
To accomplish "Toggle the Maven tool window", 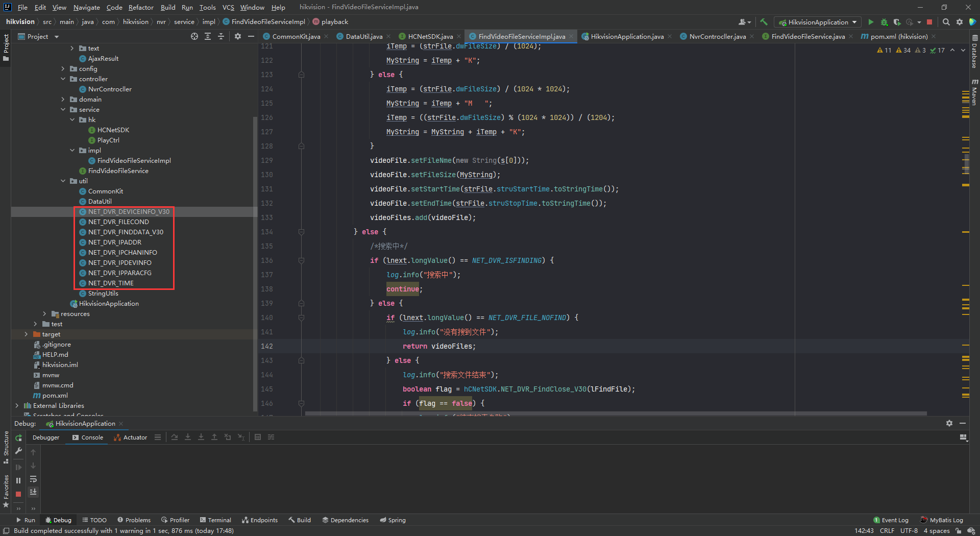I will tap(974, 92).
